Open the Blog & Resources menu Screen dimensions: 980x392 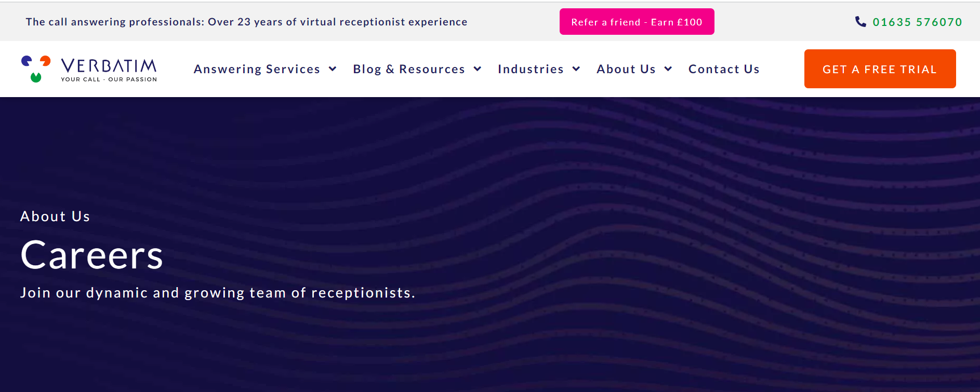pyautogui.click(x=409, y=69)
